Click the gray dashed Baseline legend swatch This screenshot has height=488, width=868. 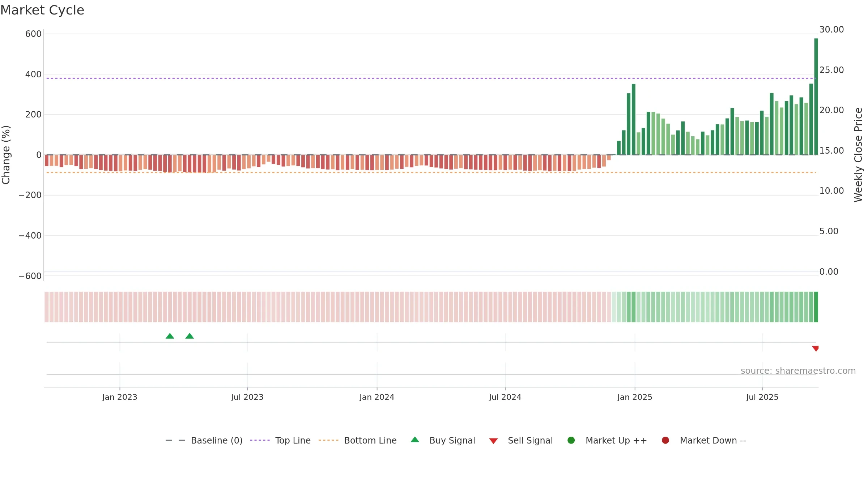click(x=175, y=440)
